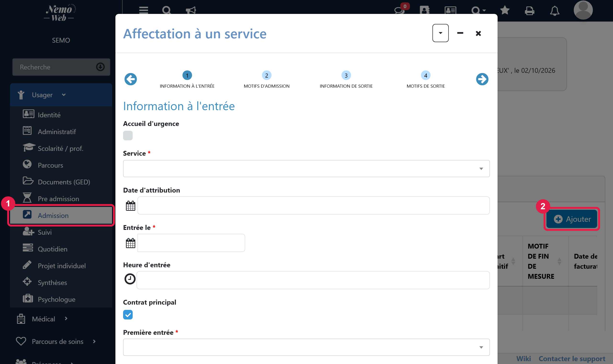This screenshot has height=364, width=613.
Task: Click the download arrow in Recherche box
Action: pyautogui.click(x=100, y=67)
